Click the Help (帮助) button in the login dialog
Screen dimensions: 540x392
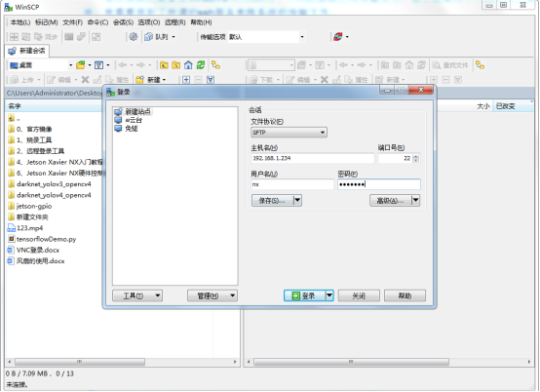click(405, 295)
